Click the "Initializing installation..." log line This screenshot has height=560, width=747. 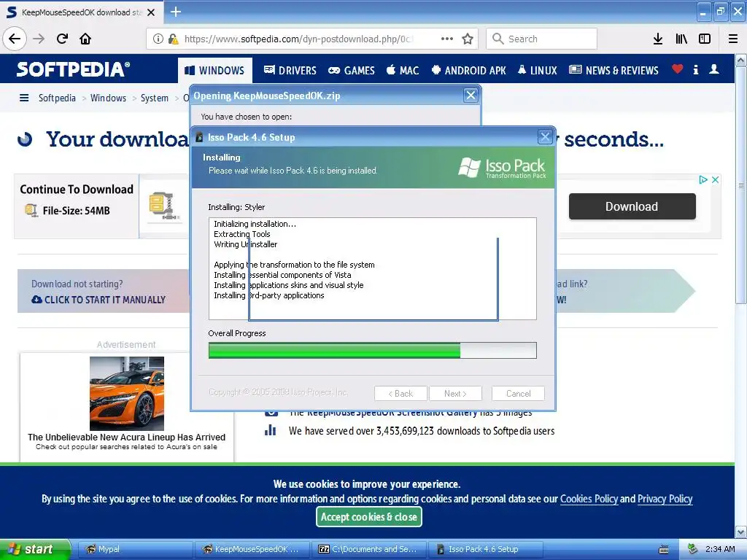pyautogui.click(x=255, y=224)
